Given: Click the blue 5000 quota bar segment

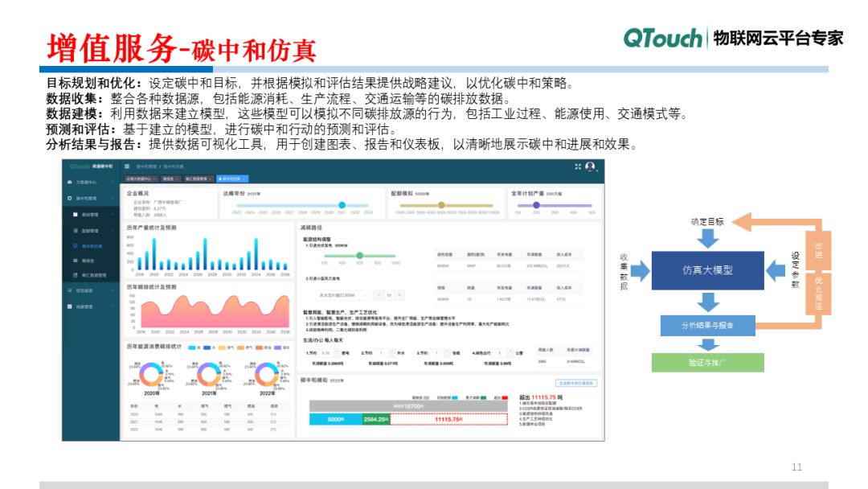Looking at the screenshot, I should [335, 419].
